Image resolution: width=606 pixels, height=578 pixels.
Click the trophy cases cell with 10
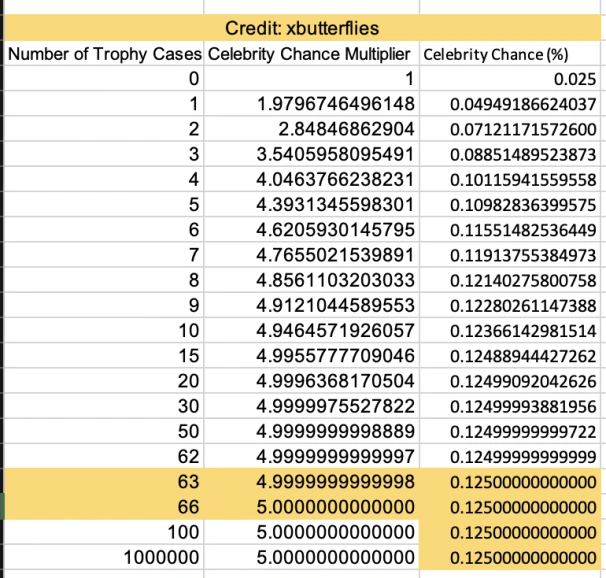click(104, 330)
